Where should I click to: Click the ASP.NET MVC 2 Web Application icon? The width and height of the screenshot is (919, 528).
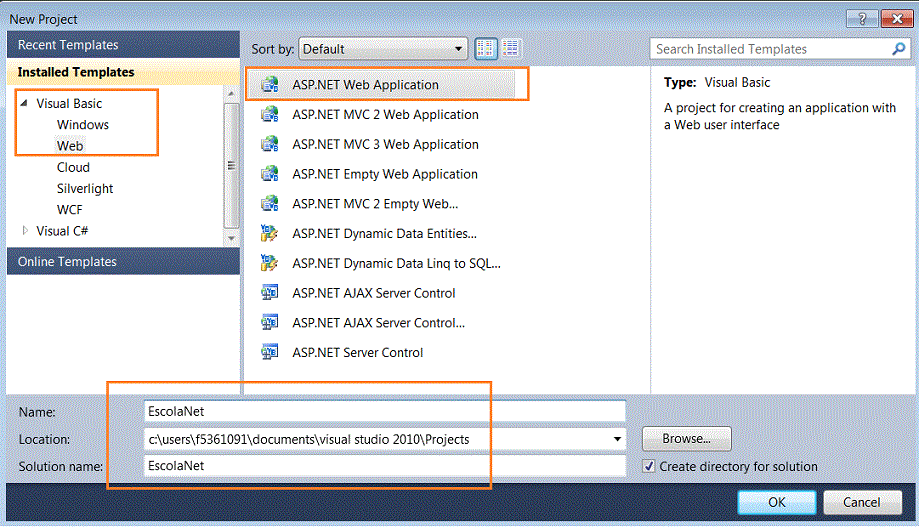(270, 114)
